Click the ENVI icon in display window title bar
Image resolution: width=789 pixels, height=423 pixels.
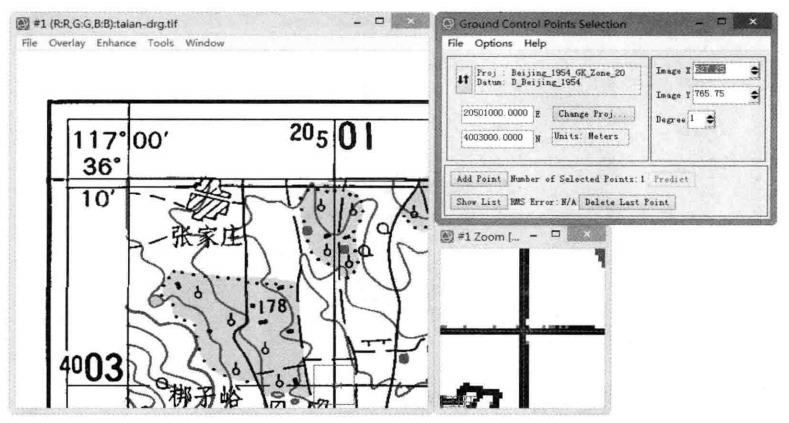(x=24, y=21)
